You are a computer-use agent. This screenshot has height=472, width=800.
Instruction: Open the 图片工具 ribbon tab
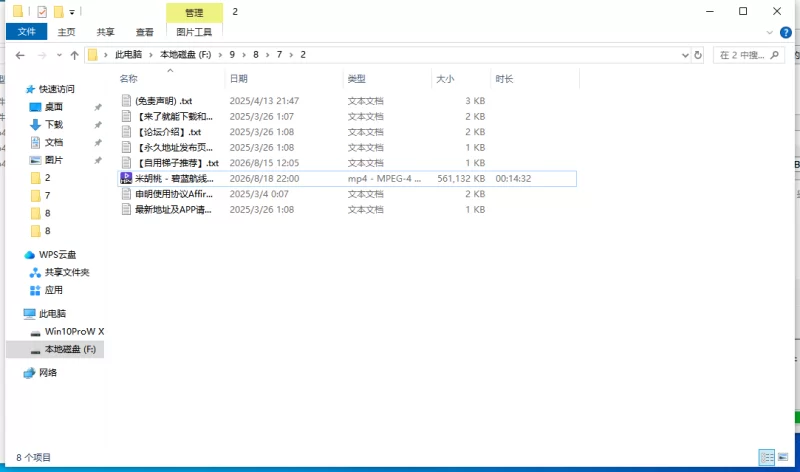click(x=194, y=32)
